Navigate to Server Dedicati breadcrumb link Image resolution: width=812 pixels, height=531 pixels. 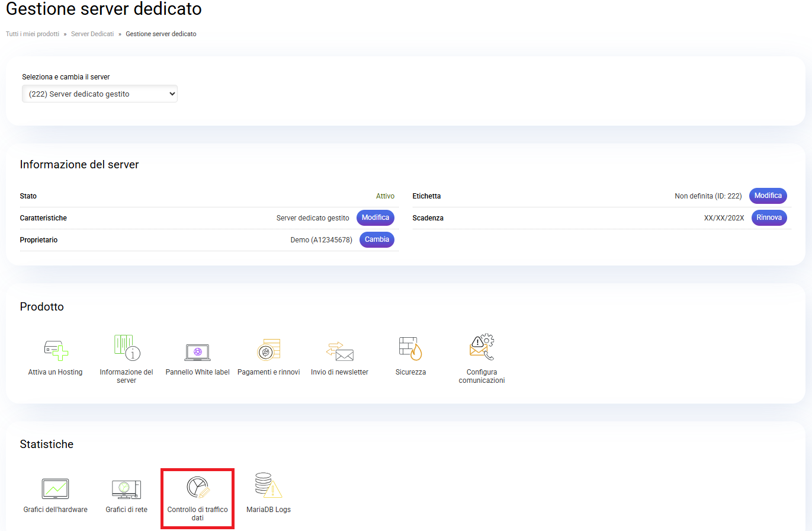click(92, 34)
